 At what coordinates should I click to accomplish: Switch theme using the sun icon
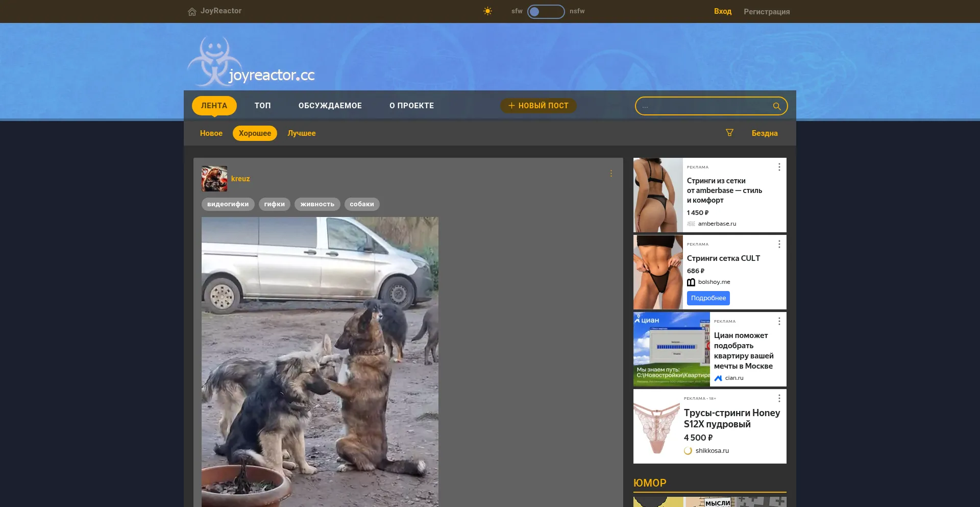pyautogui.click(x=487, y=11)
